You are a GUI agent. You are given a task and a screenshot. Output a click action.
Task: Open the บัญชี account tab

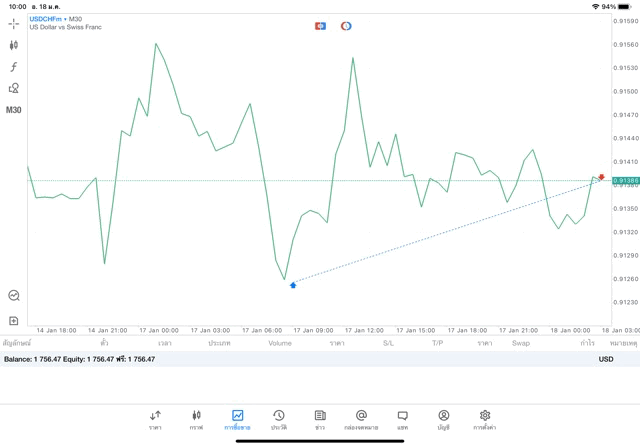point(443,419)
